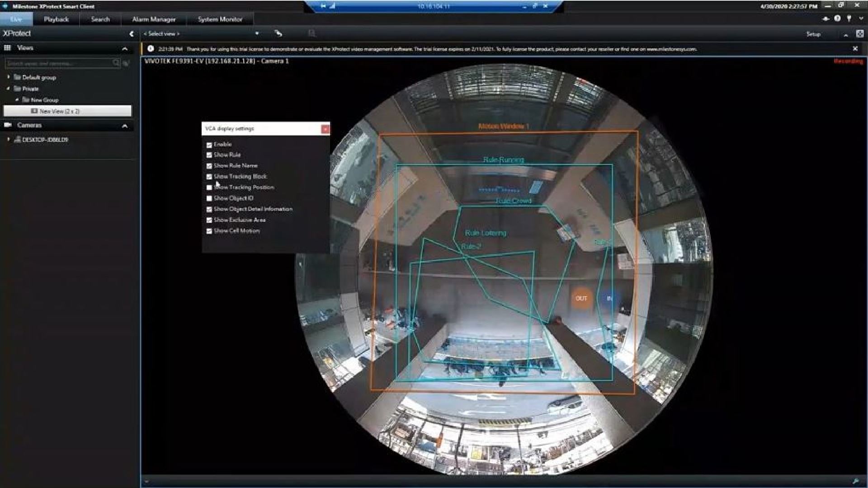Collapse the New Group tree node
868x488 pixels.
17,100
